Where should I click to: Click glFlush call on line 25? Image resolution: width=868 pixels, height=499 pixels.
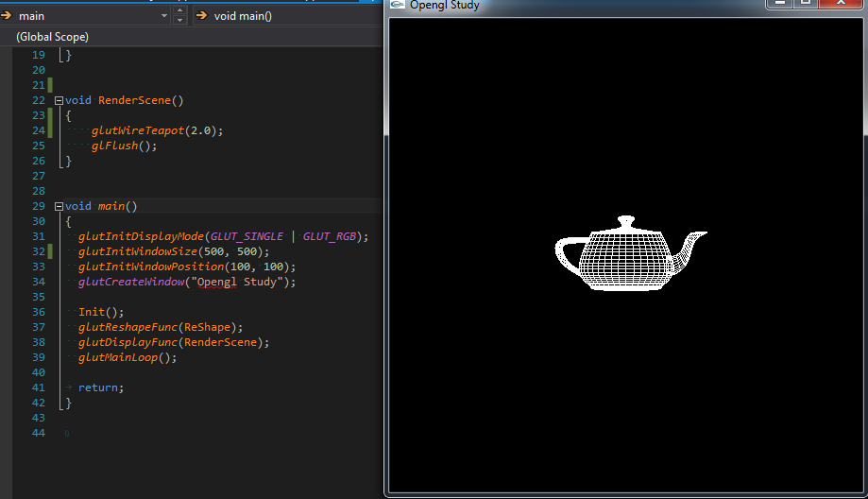tap(114, 146)
